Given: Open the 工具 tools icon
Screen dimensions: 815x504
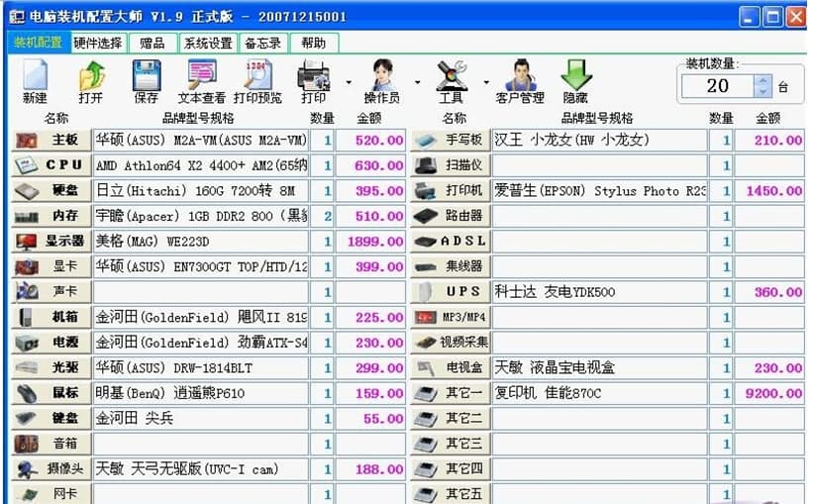Looking at the screenshot, I should pyautogui.click(x=451, y=81).
